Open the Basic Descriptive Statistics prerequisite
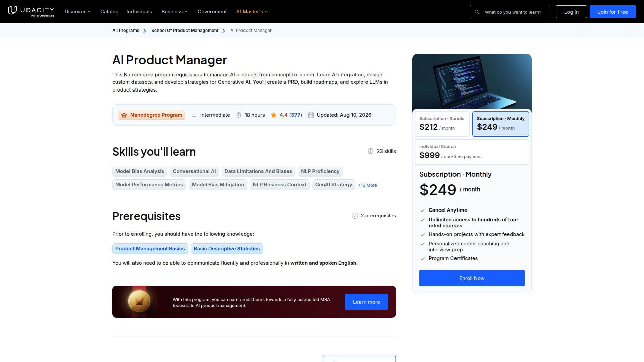 coord(227,249)
